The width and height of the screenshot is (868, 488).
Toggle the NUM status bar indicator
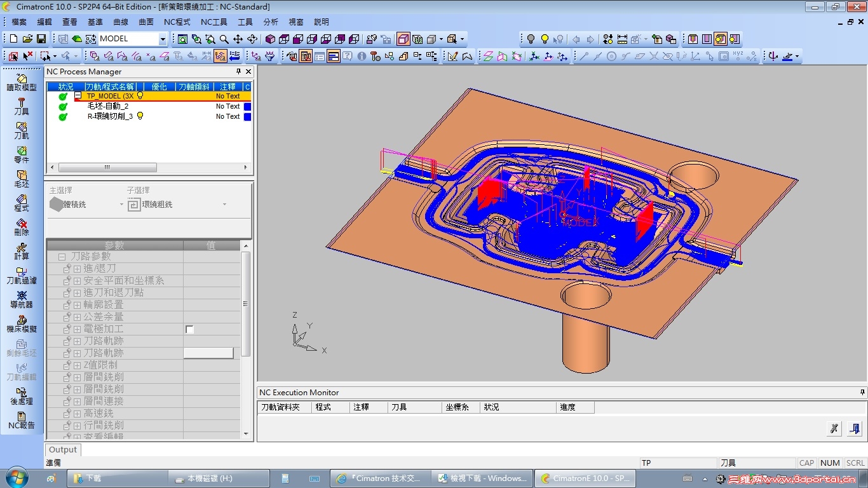pyautogui.click(x=830, y=463)
